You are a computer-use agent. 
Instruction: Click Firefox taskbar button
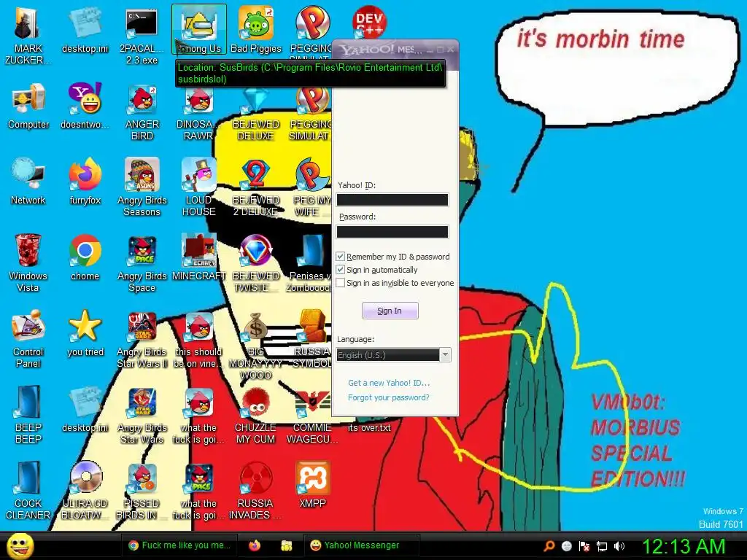coord(255,545)
